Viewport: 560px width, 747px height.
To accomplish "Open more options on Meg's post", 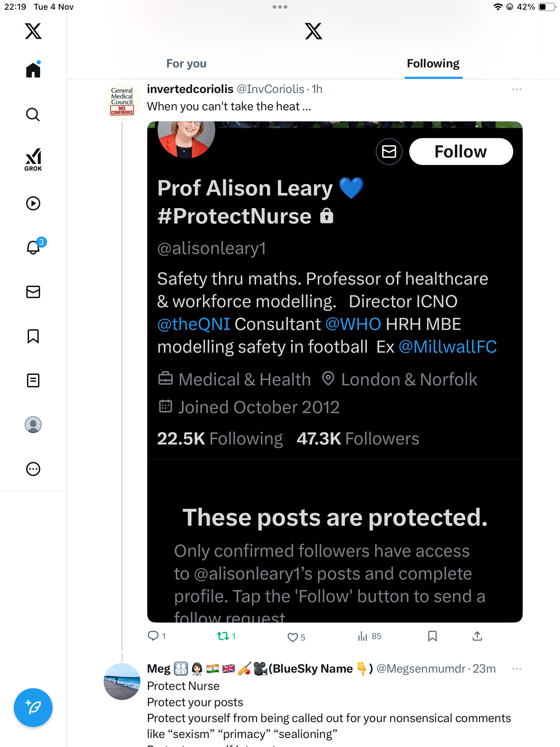I will [x=516, y=669].
